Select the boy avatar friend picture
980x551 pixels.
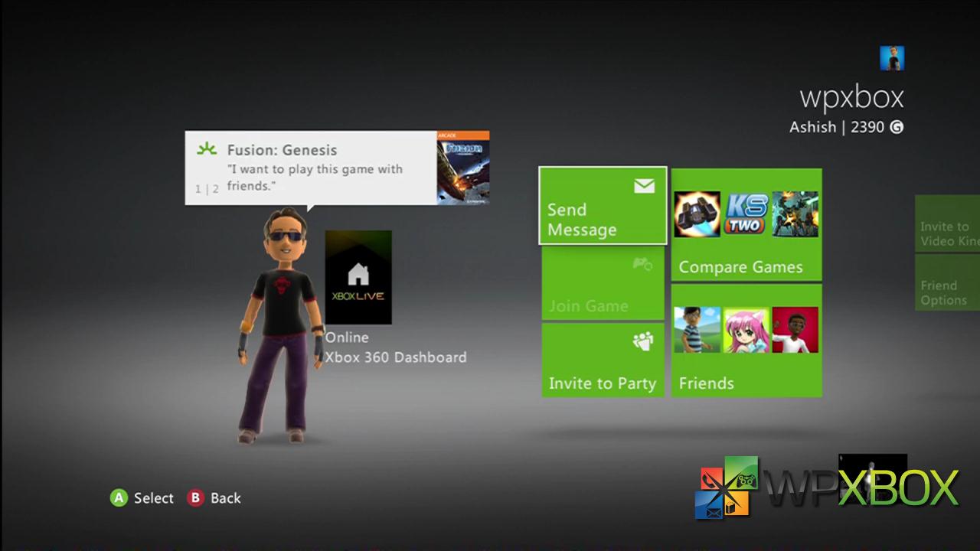point(697,330)
